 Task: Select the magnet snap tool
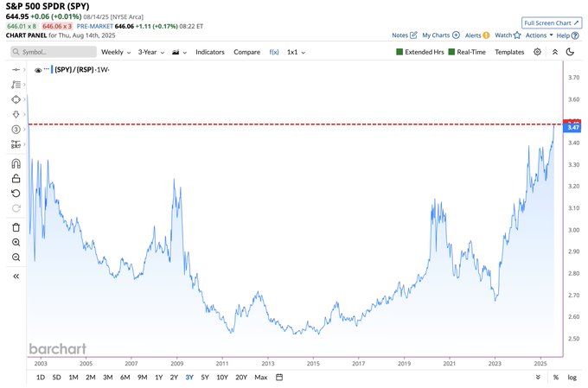coord(16,163)
